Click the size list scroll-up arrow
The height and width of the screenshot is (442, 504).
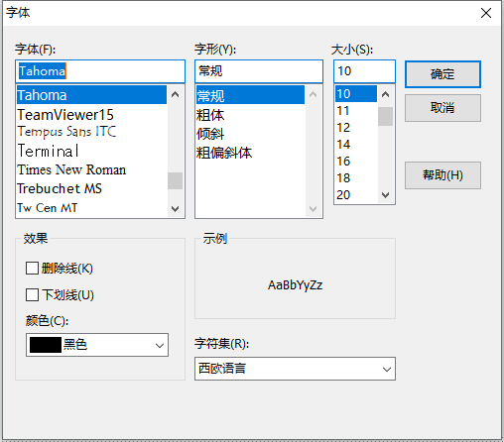pos(385,94)
